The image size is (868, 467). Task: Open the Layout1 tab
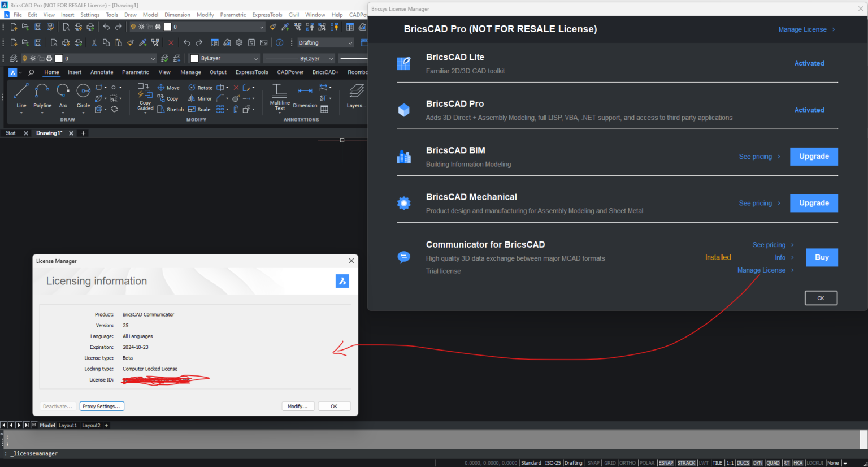point(68,425)
